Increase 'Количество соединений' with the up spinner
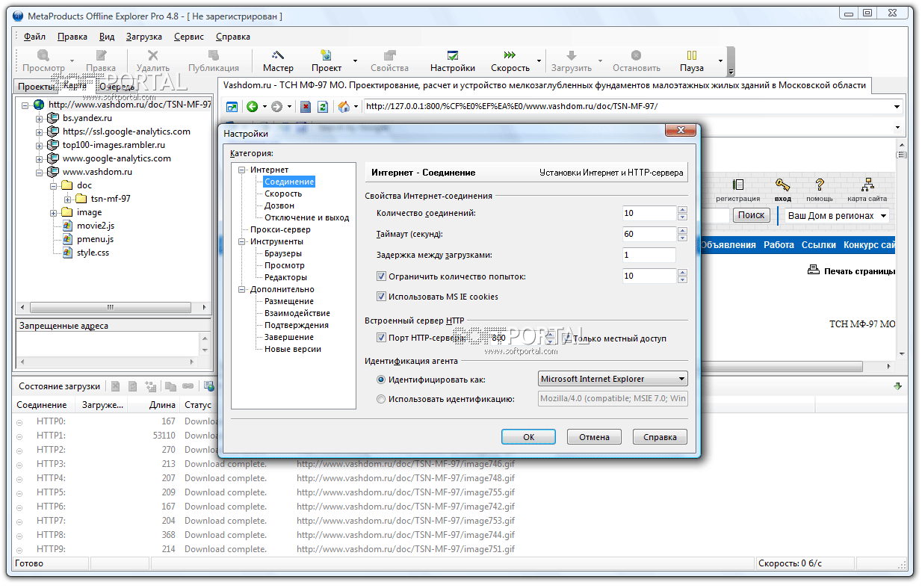Screen dimensions: 922x588 [x=682, y=209]
